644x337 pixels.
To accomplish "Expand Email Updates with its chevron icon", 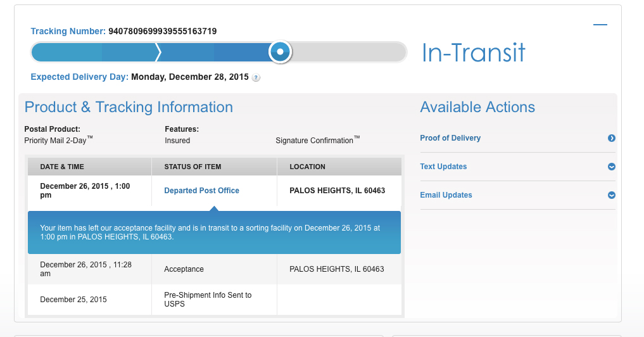I will [x=612, y=195].
